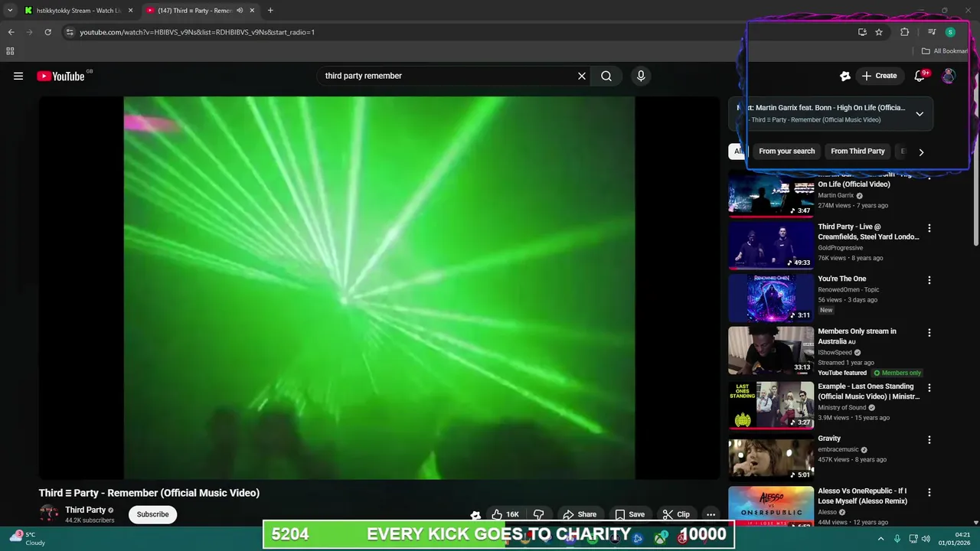980x551 pixels.
Task: Open YouTube notifications bell
Action: (920, 76)
